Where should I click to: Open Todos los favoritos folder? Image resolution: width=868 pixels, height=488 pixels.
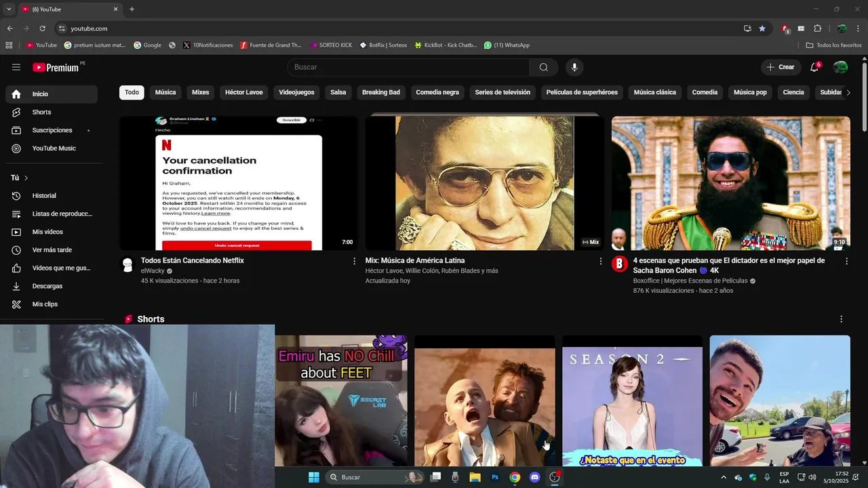coord(833,45)
